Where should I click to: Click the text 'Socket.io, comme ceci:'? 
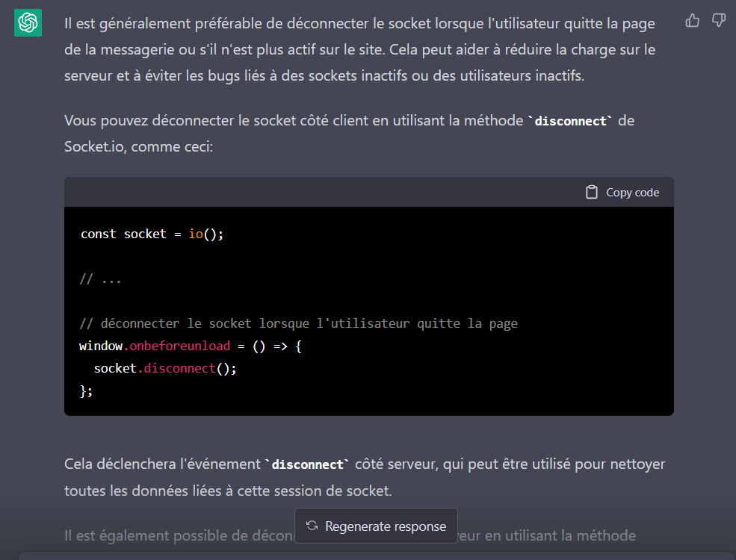coord(139,146)
